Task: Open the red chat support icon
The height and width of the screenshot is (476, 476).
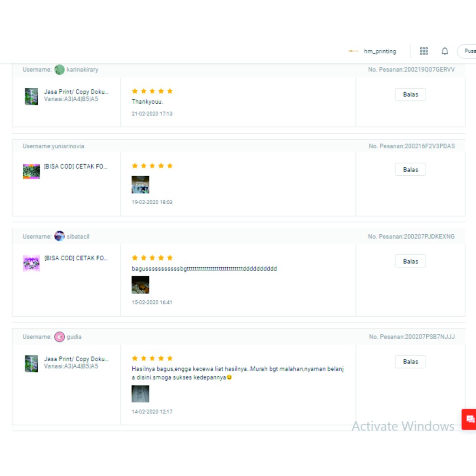Action: click(469, 419)
